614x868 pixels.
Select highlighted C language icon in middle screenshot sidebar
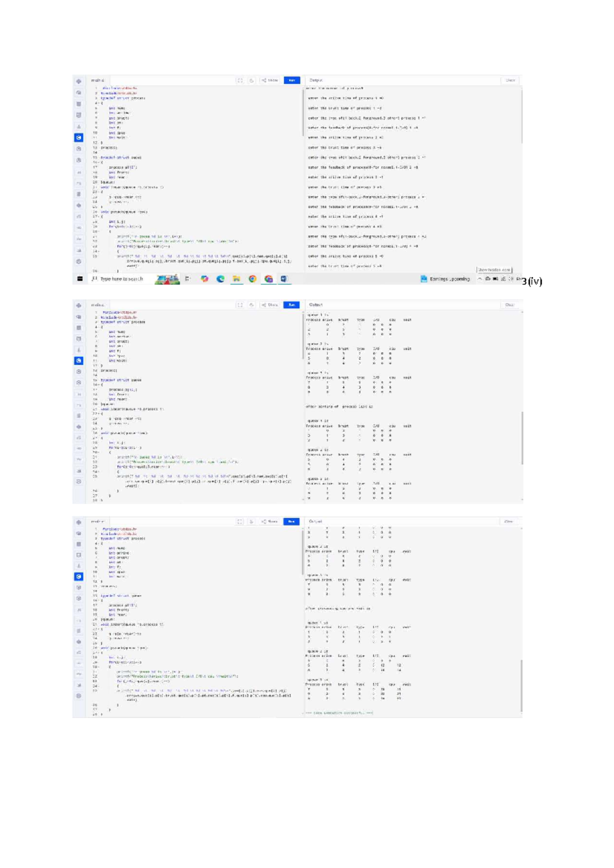(x=79, y=361)
